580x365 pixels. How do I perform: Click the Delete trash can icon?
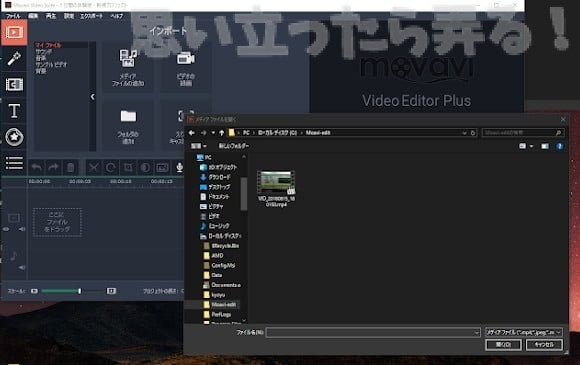pyautogui.click(x=70, y=168)
